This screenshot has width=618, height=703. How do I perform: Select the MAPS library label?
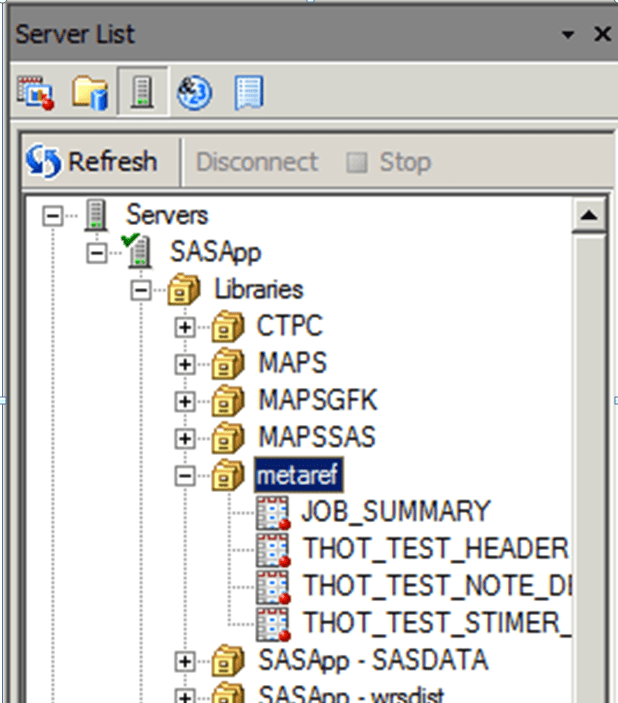pos(292,363)
